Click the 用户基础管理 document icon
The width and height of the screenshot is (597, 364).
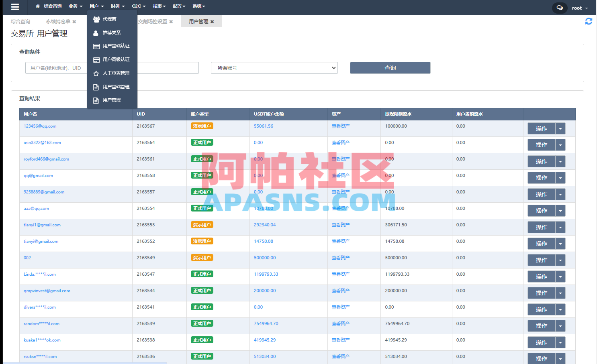tap(96, 87)
